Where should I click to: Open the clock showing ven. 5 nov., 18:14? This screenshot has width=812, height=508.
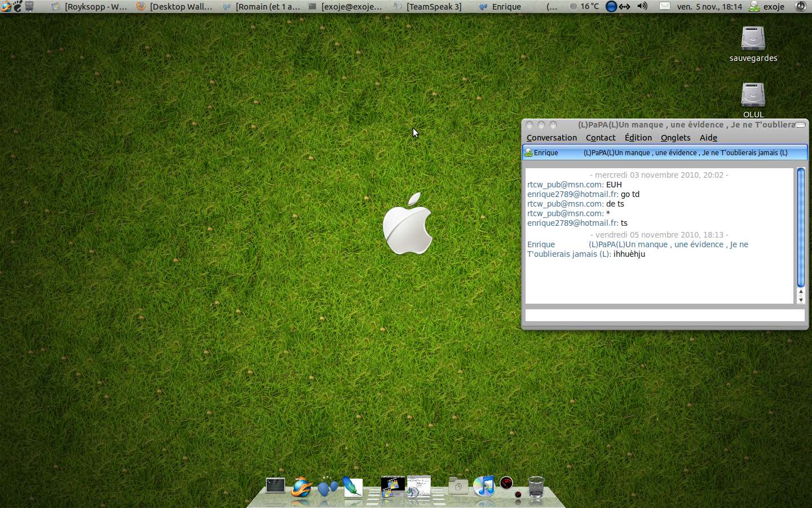coord(709,7)
